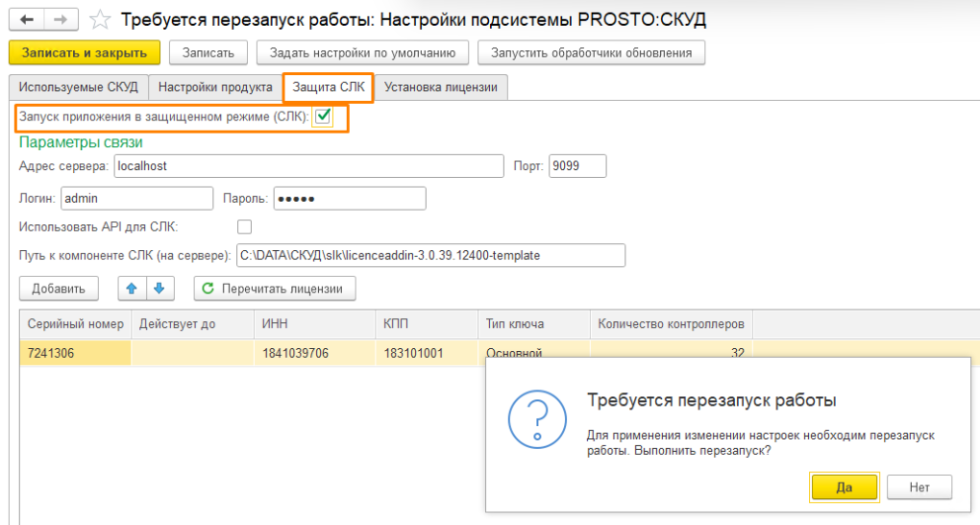Click the 'Адрес сервера' field containing localhost
Image resolution: width=980 pixels, height=525 pixels.
point(307,166)
